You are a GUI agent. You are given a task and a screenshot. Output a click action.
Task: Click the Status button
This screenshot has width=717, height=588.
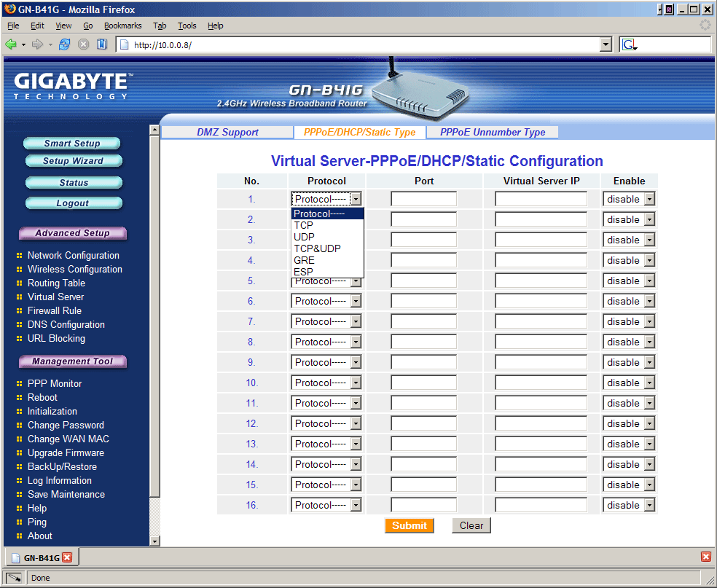(x=74, y=182)
